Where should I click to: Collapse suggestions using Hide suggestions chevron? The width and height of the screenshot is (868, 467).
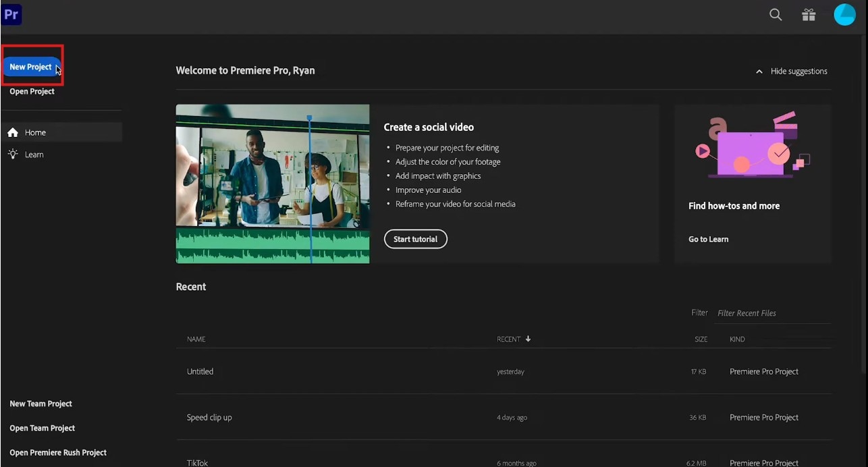(x=759, y=72)
